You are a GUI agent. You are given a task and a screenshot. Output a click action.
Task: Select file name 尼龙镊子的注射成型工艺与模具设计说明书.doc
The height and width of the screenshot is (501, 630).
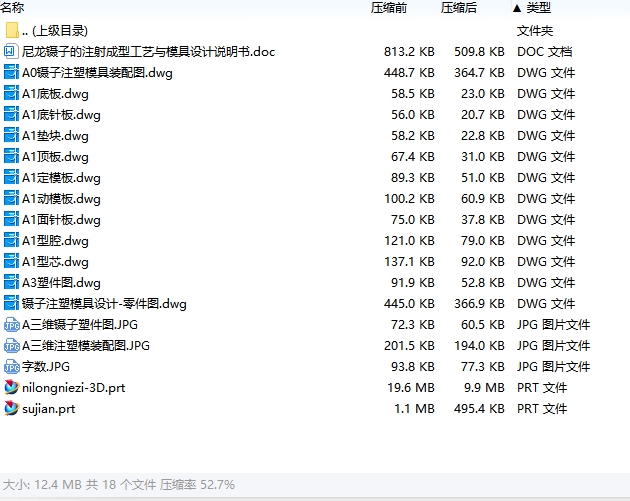pos(149,51)
